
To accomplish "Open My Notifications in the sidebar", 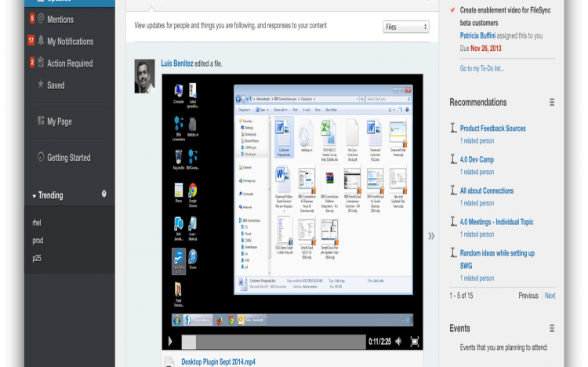I will pos(70,42).
